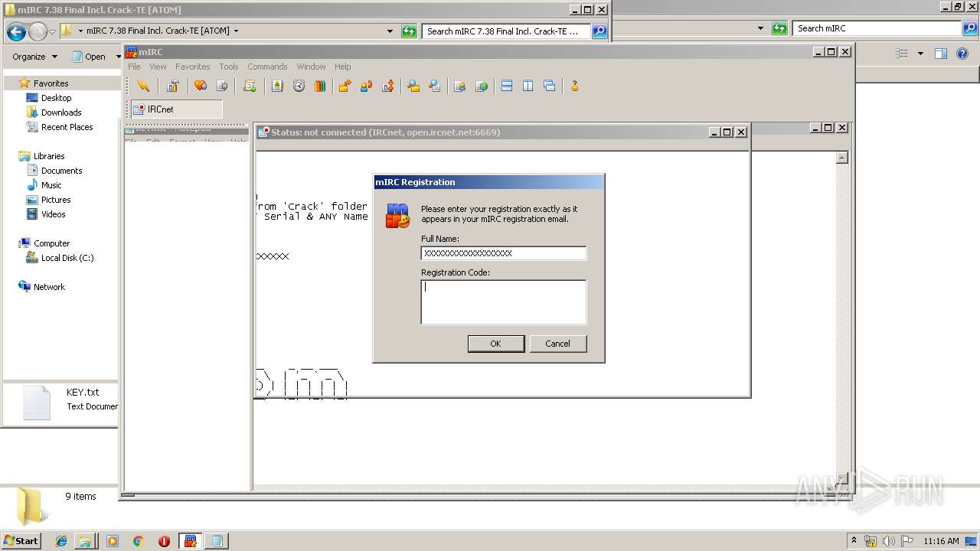Select Recent Places in navigation pane

(67, 127)
